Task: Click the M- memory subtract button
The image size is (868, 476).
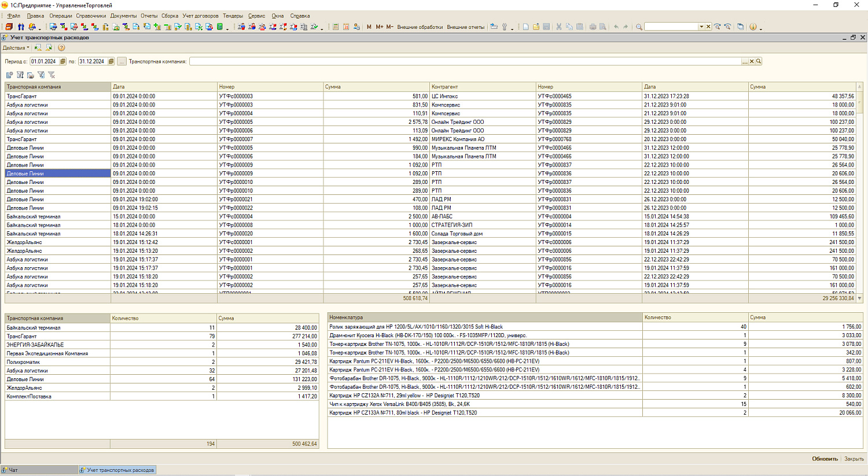Action: click(389, 27)
